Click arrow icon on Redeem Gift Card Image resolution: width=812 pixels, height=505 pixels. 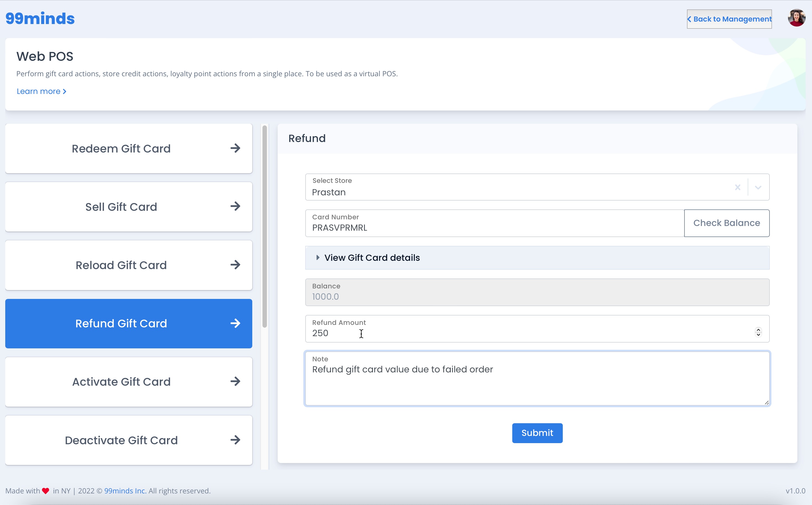[x=235, y=148]
